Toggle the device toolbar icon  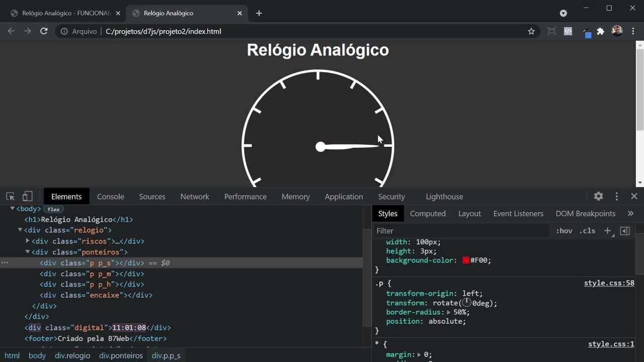[28, 197]
